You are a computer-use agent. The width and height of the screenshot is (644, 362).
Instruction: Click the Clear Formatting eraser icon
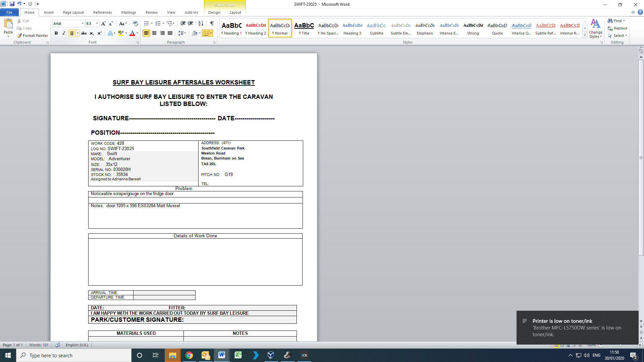point(135,23)
